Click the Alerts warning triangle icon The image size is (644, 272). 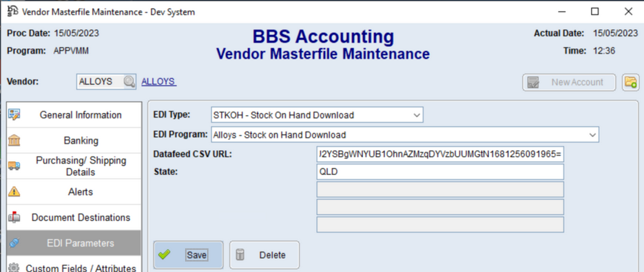coord(14,191)
